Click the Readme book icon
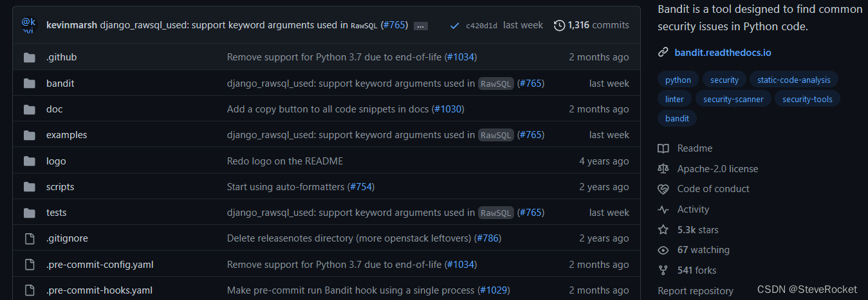This screenshot has width=868, height=300. [663, 148]
